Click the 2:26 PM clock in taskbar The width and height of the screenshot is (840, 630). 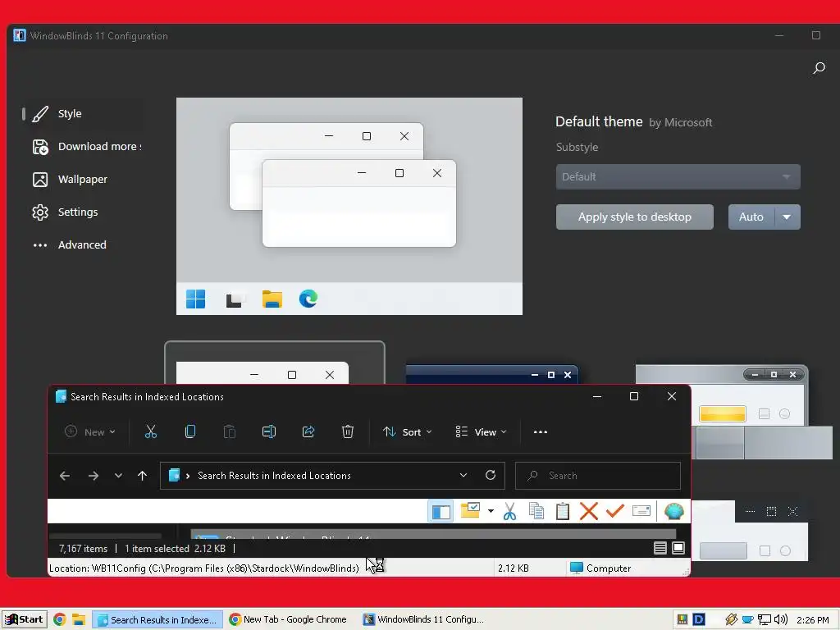tap(813, 620)
